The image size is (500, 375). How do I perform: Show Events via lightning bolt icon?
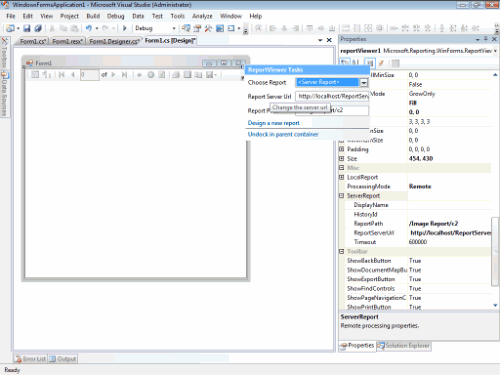pyautogui.click(x=382, y=63)
